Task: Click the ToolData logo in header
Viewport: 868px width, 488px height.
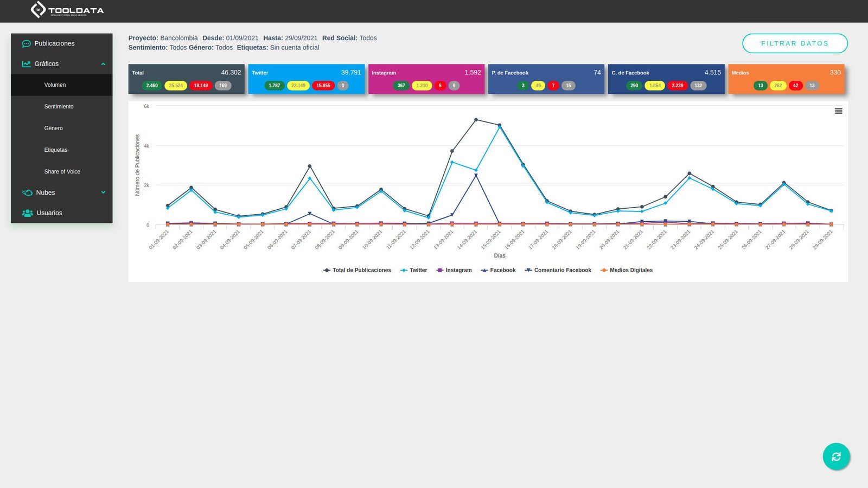Action: pyautogui.click(x=67, y=10)
